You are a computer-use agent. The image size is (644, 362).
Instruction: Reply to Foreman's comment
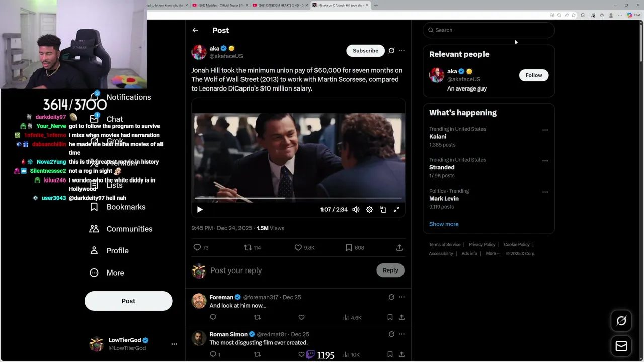pos(213,317)
